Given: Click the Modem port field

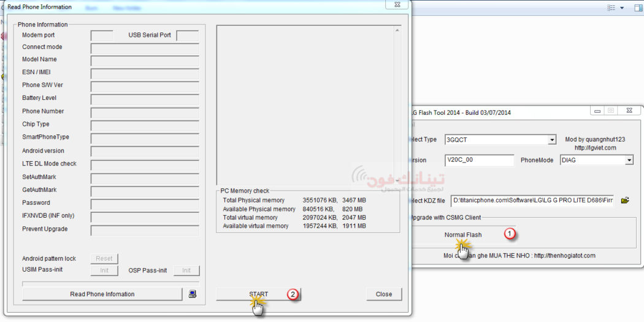Looking at the screenshot, I should pos(102,36).
